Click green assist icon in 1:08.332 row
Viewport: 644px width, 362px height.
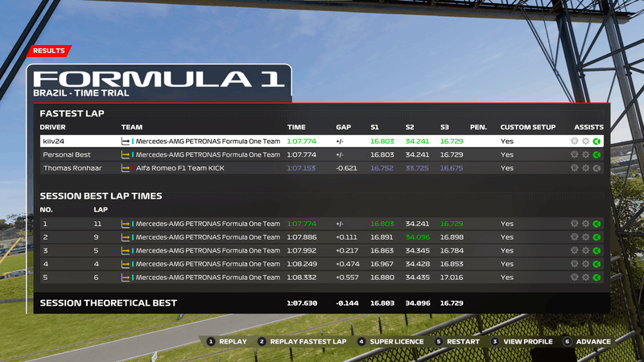pyautogui.click(x=597, y=278)
